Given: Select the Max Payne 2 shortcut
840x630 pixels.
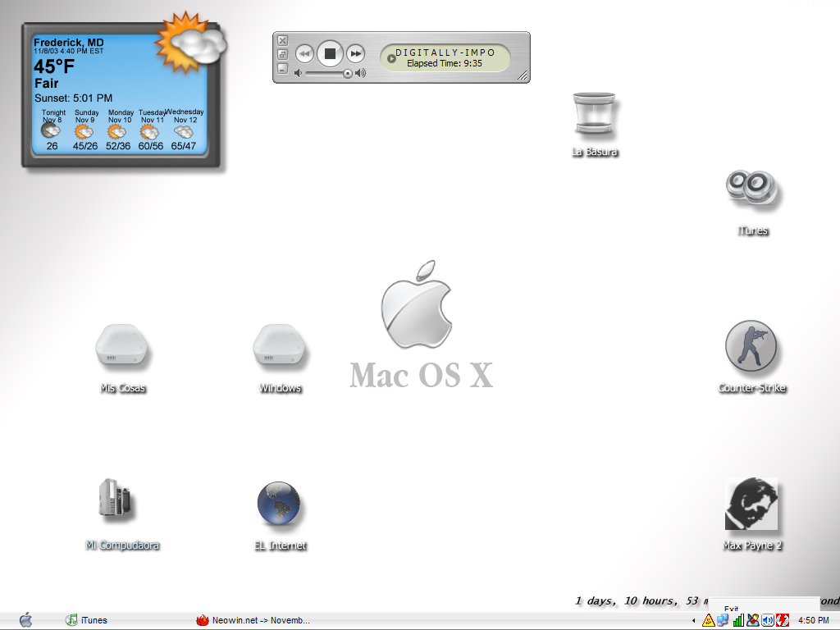Looking at the screenshot, I should coord(751,504).
